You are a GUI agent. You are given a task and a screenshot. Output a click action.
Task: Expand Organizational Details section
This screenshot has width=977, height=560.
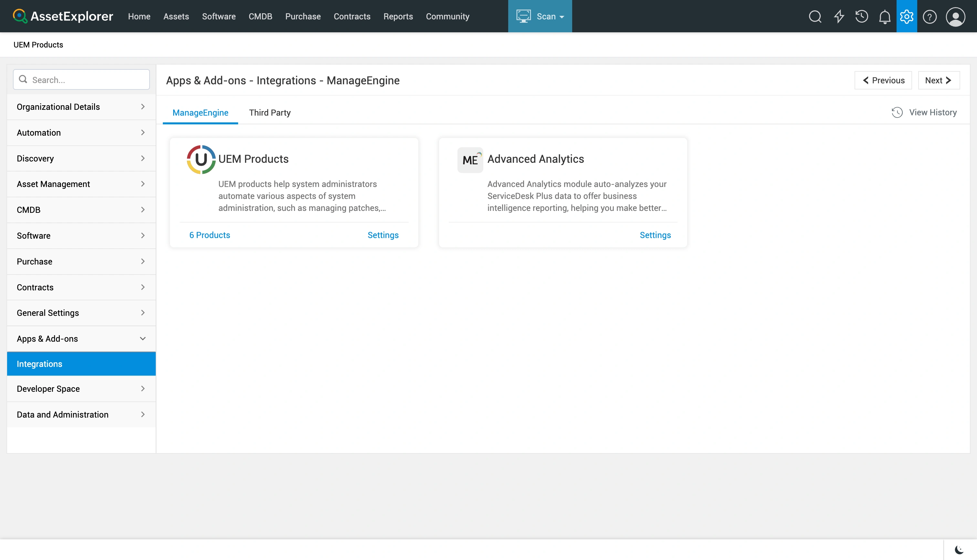pyautogui.click(x=81, y=107)
